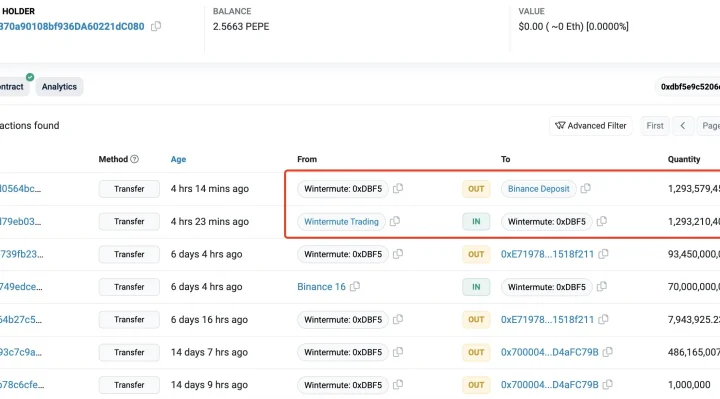
Task: Click the OUT badge in Binance Deposit row
Action: coord(476,189)
